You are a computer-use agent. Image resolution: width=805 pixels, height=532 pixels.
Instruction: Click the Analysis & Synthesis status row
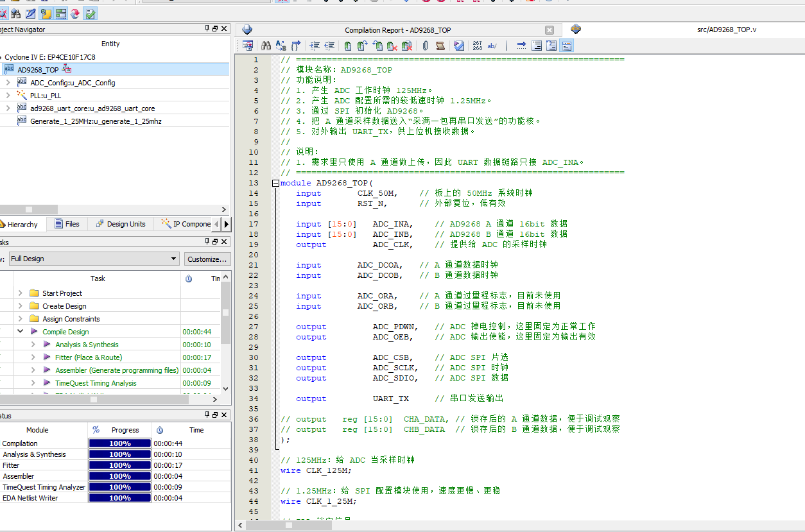coord(116,454)
